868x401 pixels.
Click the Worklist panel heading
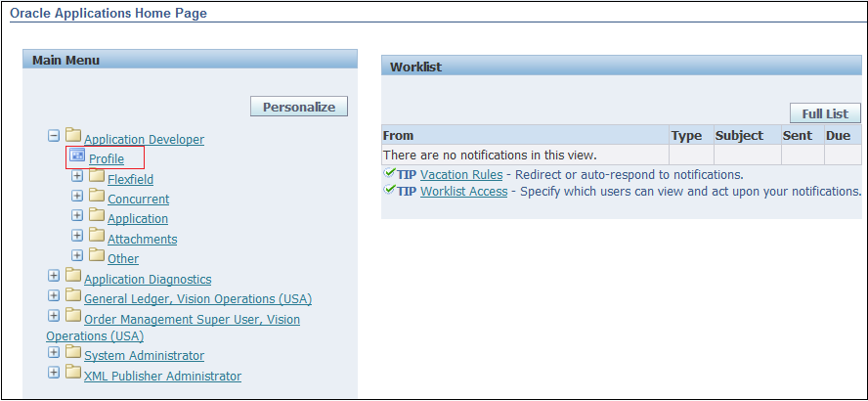(416, 67)
